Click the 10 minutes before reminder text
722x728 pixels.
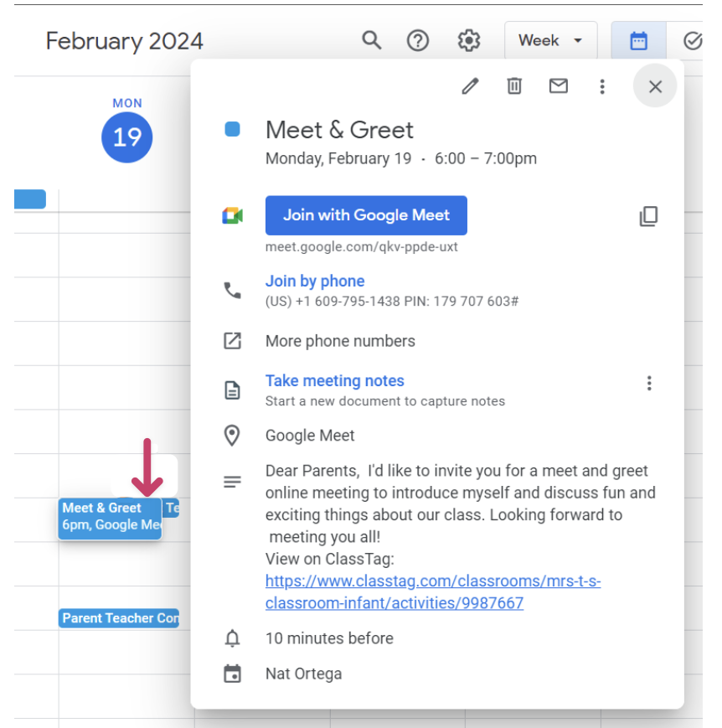(329, 638)
